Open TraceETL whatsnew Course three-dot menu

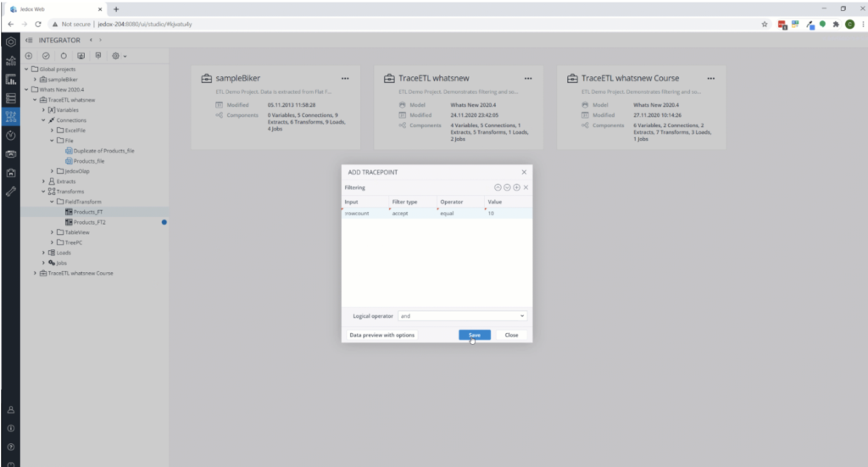(x=711, y=79)
